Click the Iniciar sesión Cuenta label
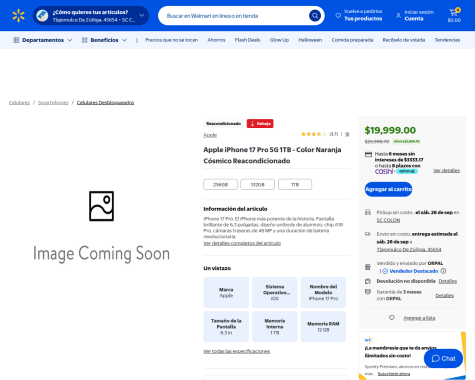 [x=419, y=16]
